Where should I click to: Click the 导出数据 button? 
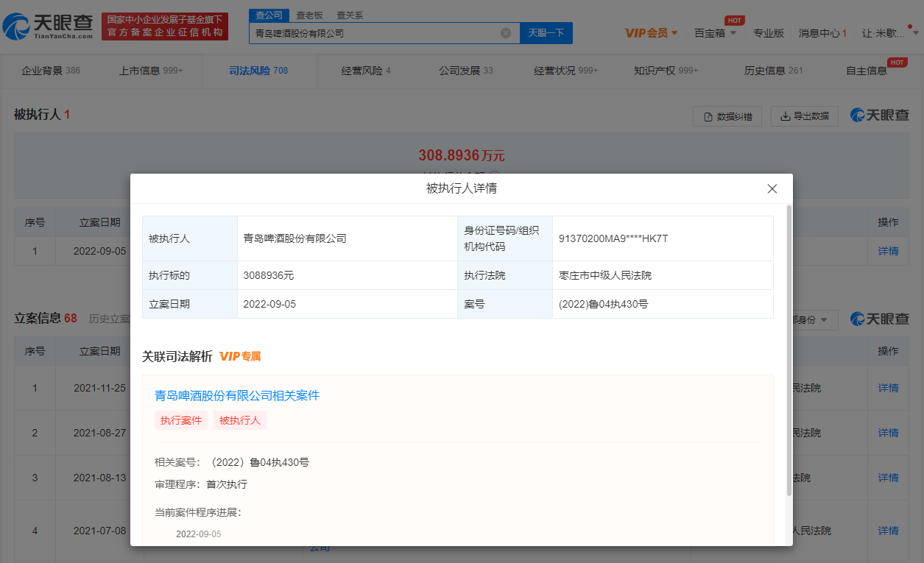click(805, 116)
